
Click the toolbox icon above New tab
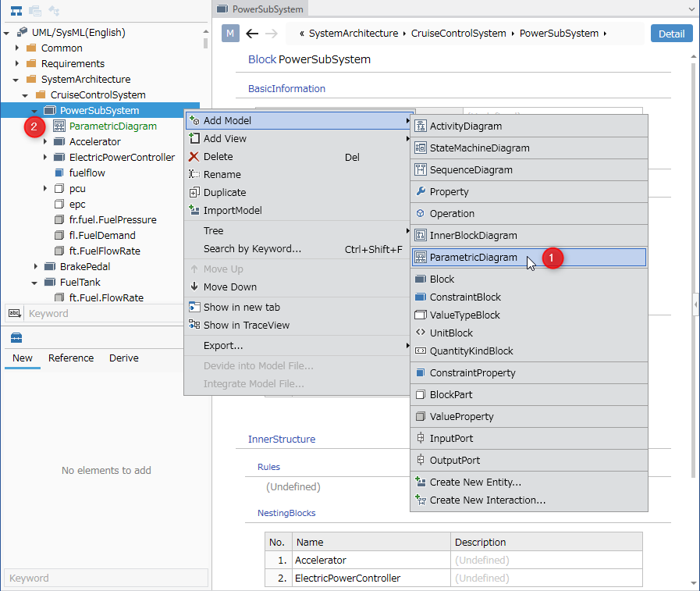(16, 338)
